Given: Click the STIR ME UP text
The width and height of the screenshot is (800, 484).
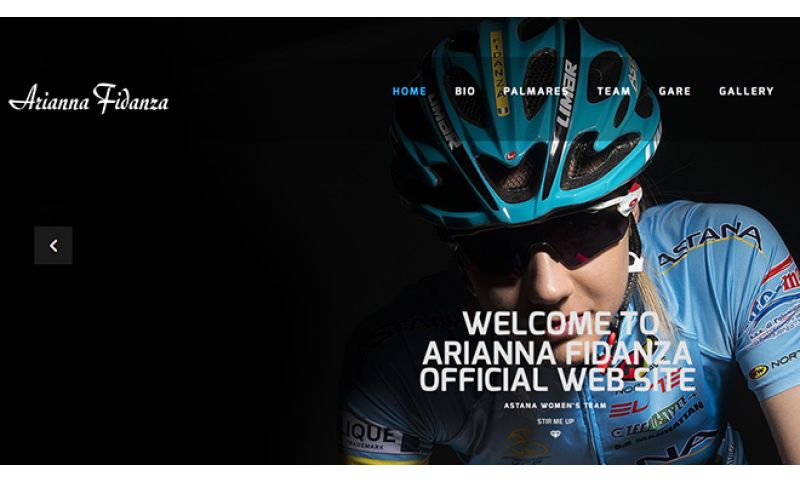Looking at the screenshot, I should (x=555, y=421).
